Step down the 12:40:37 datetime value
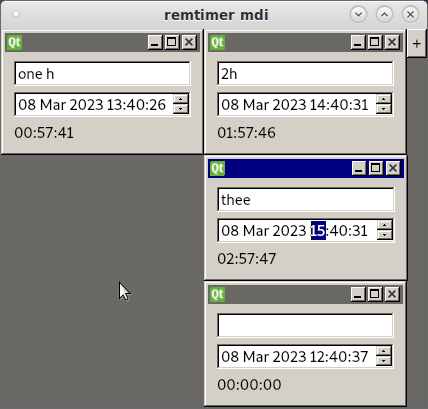The image size is (428, 409). [384, 361]
